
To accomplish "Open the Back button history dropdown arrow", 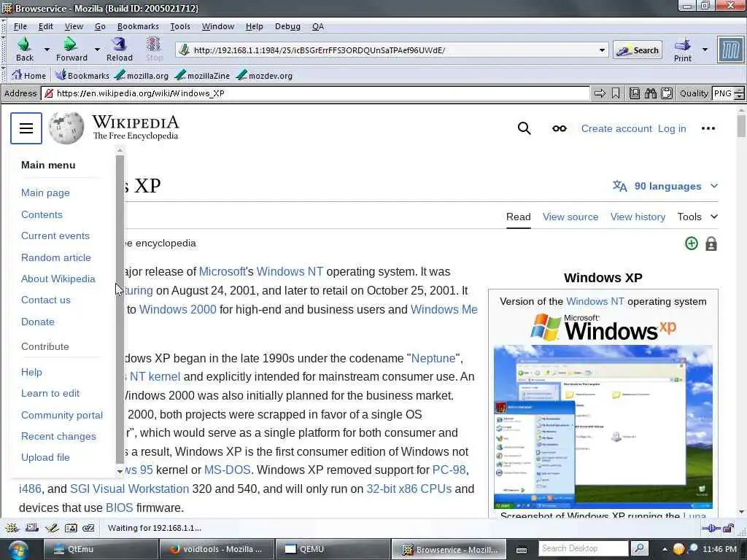I will coord(47,49).
